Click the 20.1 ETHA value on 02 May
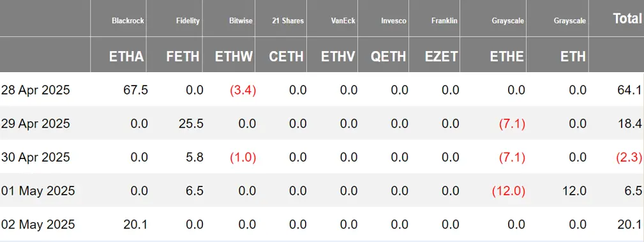Viewport: 644px width, 242px height. pos(135,224)
